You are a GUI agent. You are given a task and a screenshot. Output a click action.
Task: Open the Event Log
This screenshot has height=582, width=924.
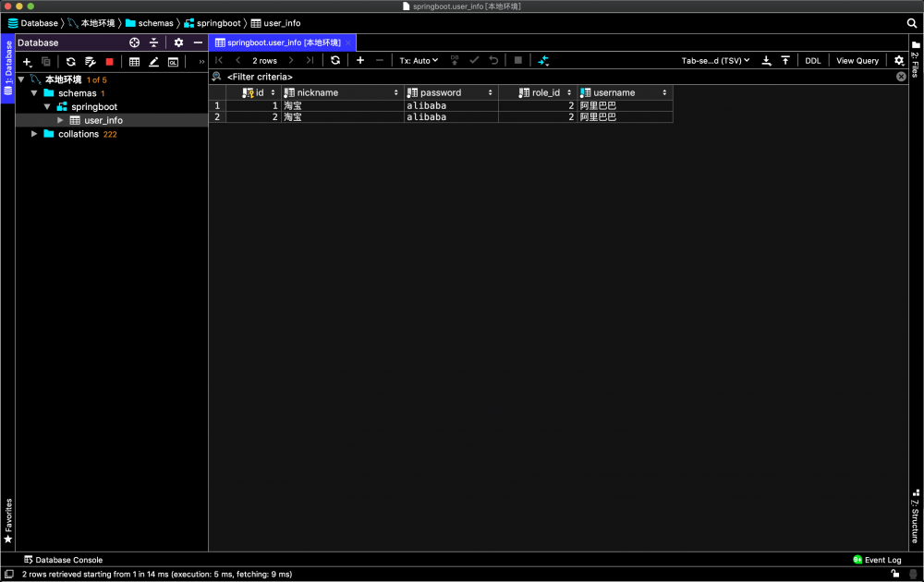877,560
